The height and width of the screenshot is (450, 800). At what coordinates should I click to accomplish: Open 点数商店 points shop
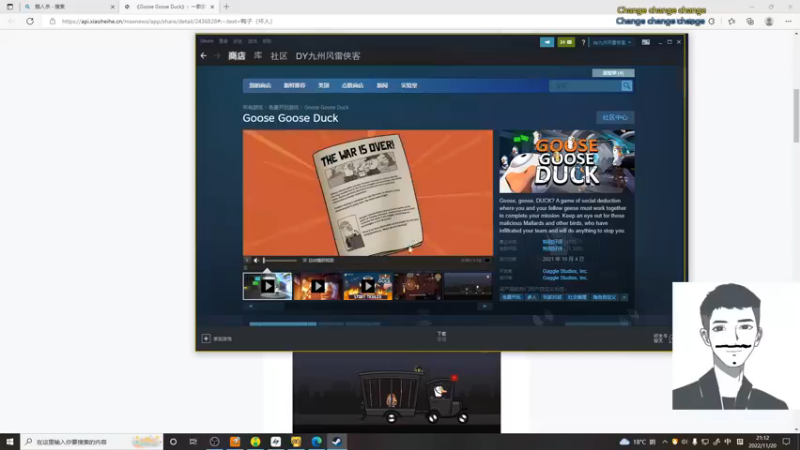[353, 86]
